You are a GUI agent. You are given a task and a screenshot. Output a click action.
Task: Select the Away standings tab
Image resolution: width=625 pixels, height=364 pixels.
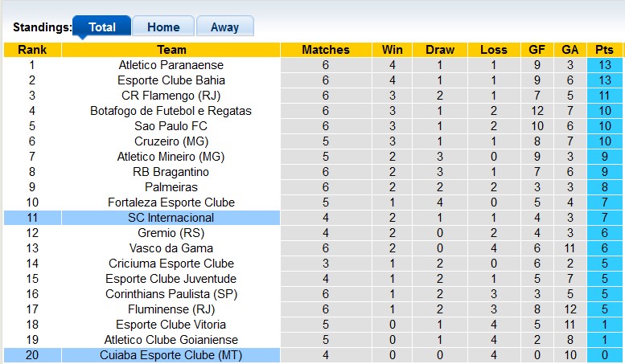[x=224, y=27]
